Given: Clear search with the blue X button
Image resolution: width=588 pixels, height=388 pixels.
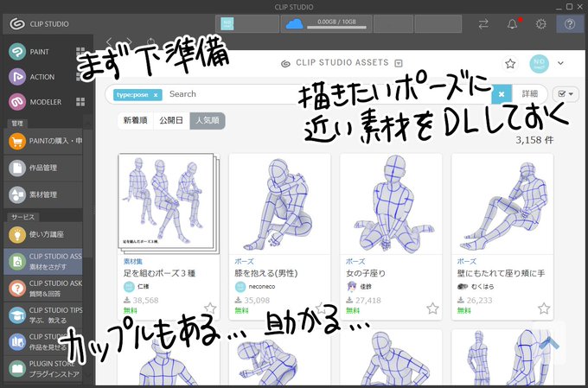Looking at the screenshot, I should (x=502, y=93).
